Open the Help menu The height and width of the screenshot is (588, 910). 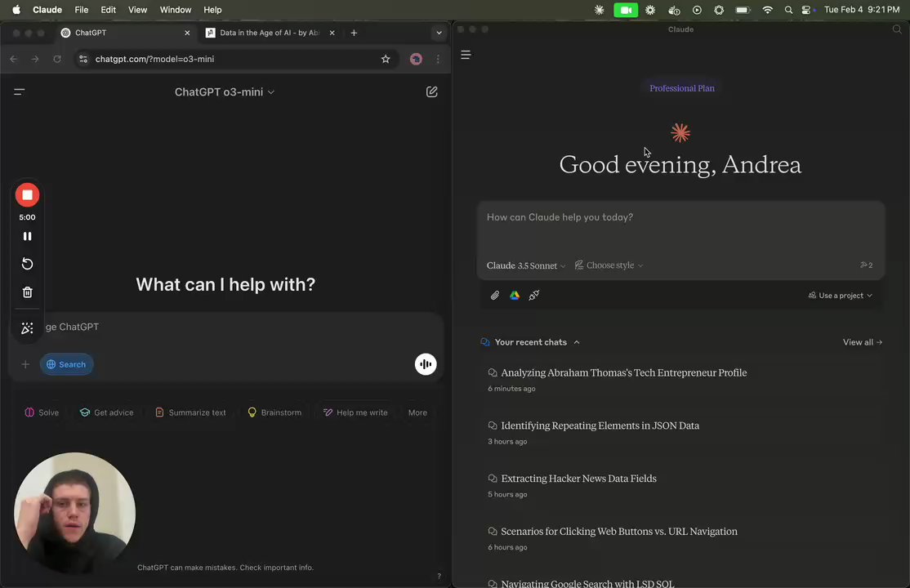[x=212, y=10]
